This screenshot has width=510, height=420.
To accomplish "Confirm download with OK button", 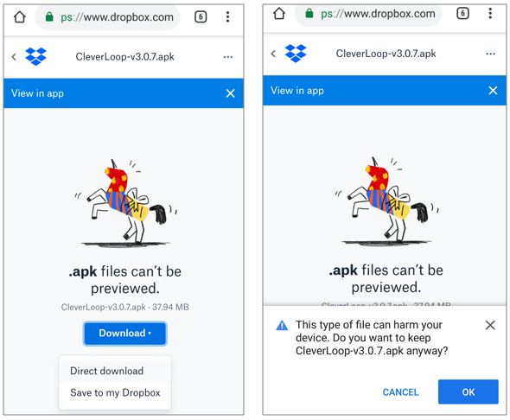I will (468, 391).
